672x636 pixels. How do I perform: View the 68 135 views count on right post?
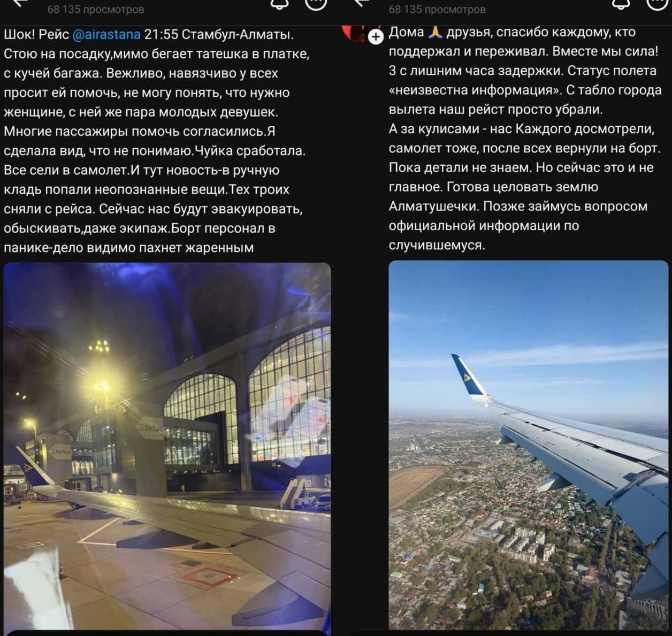[438, 9]
